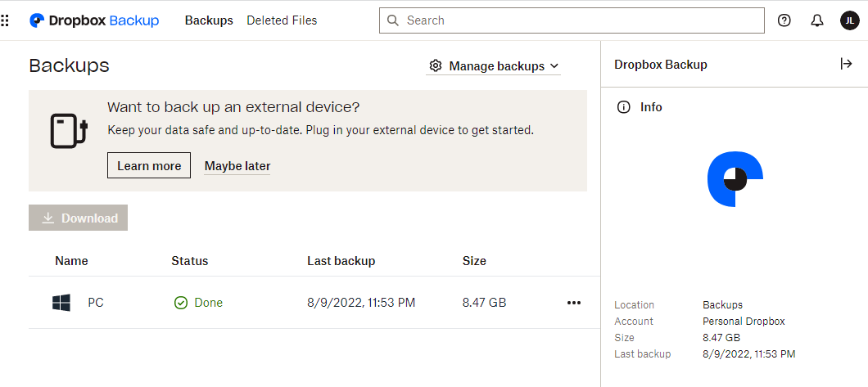
Task: Sort by the Last backup column header
Action: pos(341,261)
